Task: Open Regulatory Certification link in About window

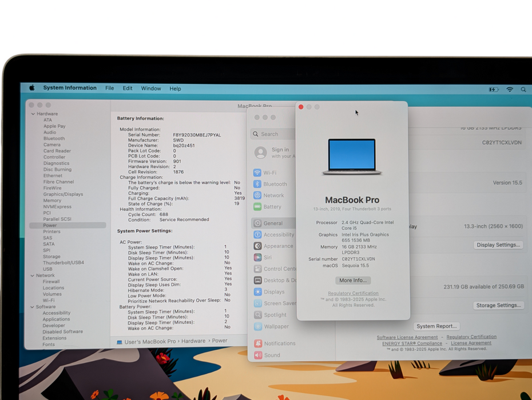Action: [353, 293]
